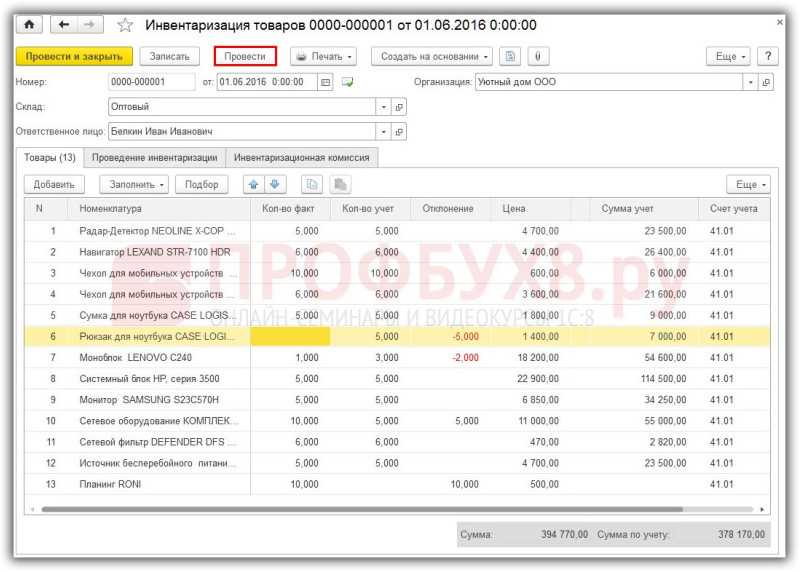Expand the Организация dropdown list
Image resolution: width=800 pixels, height=572 pixels.
pyautogui.click(x=751, y=82)
